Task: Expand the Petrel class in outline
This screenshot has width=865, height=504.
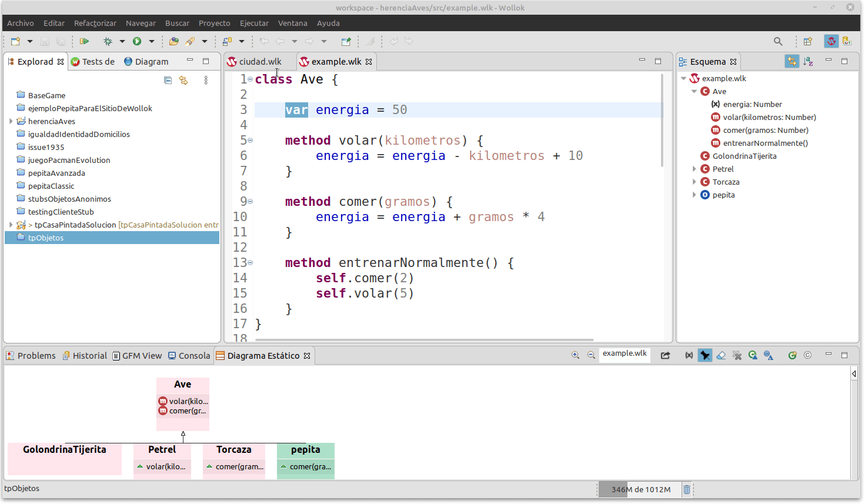Action: click(694, 169)
